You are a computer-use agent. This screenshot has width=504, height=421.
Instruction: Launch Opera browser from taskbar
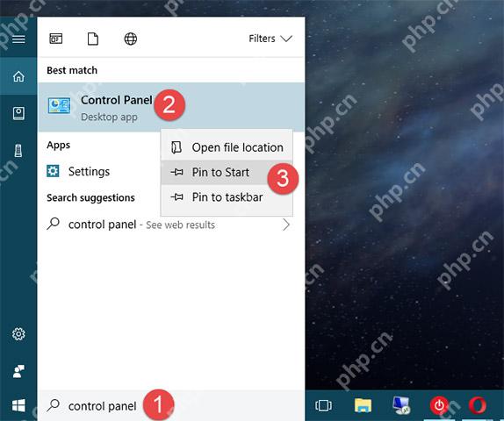[x=478, y=405]
